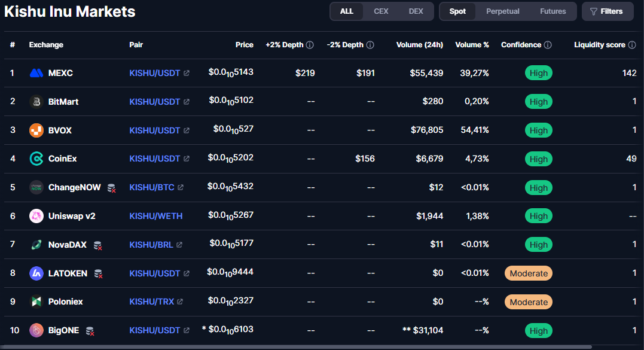Switch to ALL exchanges filter

[x=347, y=11]
